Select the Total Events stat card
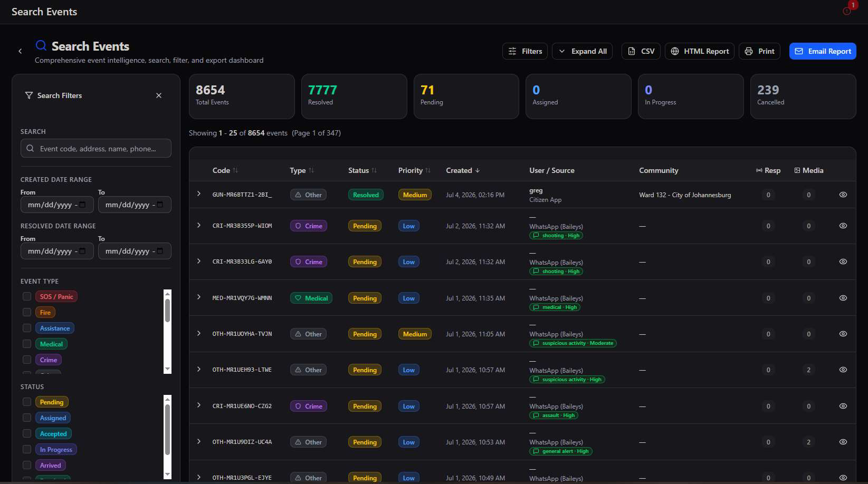868x484 pixels. tap(242, 96)
